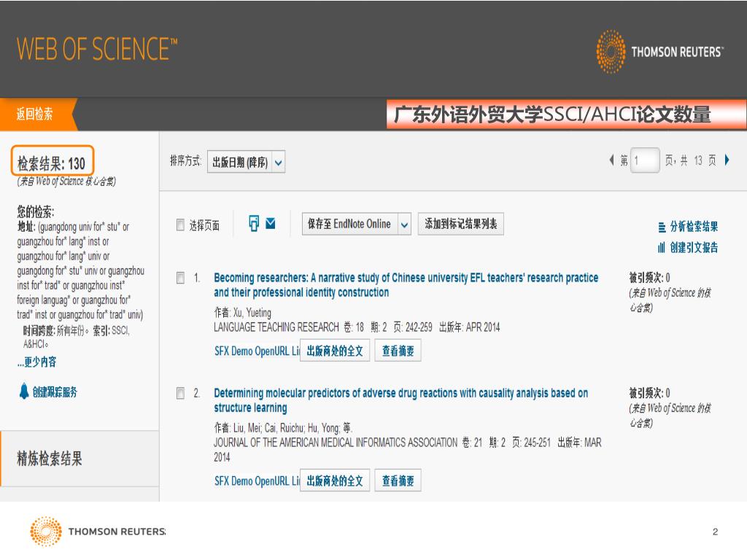
Task: Click the bell icon for tracking service
Action: [x=24, y=392]
